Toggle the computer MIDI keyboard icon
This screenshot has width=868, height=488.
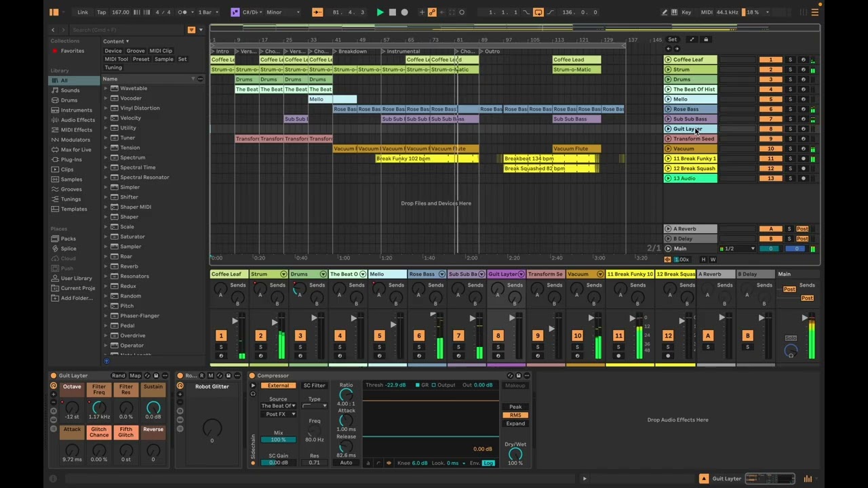pos(674,12)
